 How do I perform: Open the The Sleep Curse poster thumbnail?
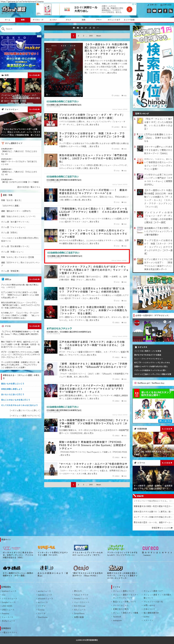pos(64,69)
